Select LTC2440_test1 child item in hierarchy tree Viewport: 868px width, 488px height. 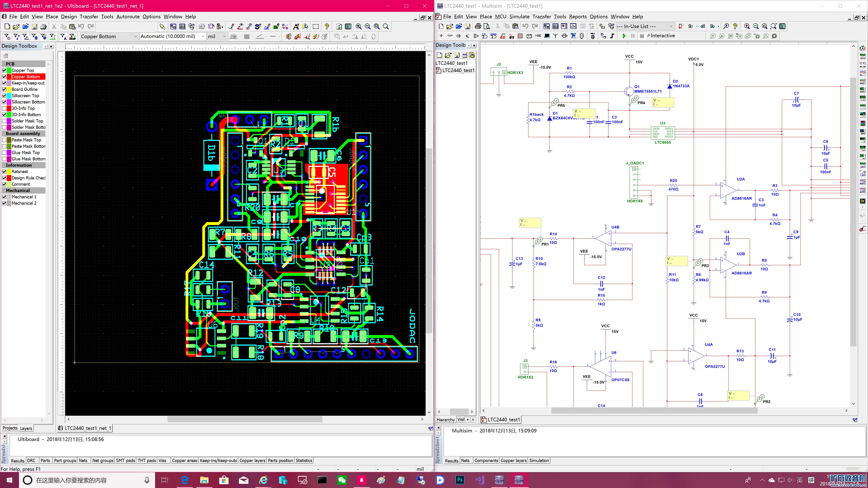coord(458,70)
